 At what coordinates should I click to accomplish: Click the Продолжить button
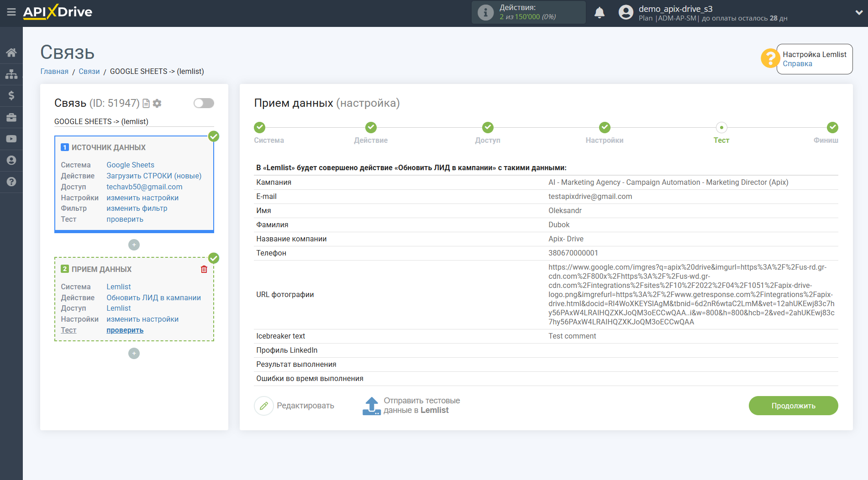793,406
